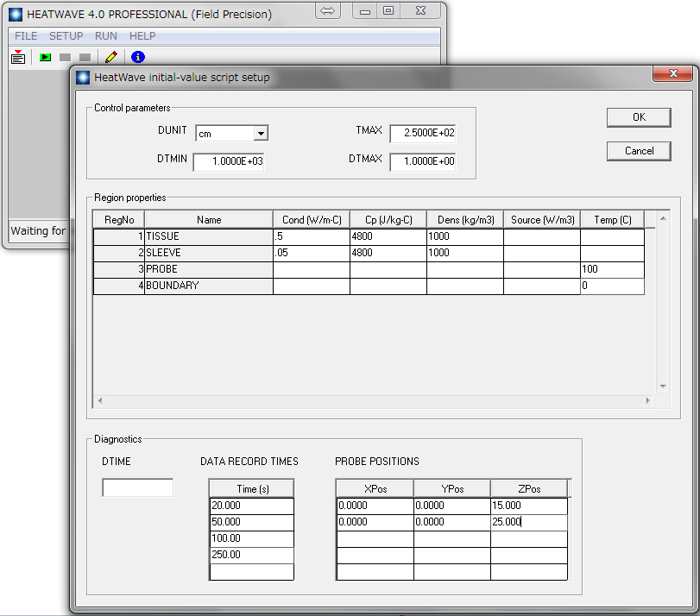Image resolution: width=700 pixels, height=616 pixels.
Task: Click the BOUNDARY temperature cell 0
Action: tap(612, 286)
